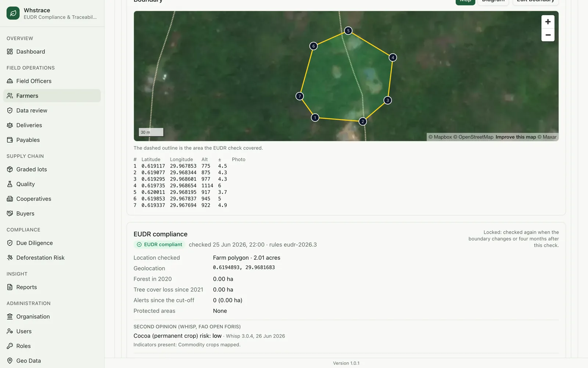
Task: Click the Graded lots box icon
Action: pyautogui.click(x=10, y=169)
